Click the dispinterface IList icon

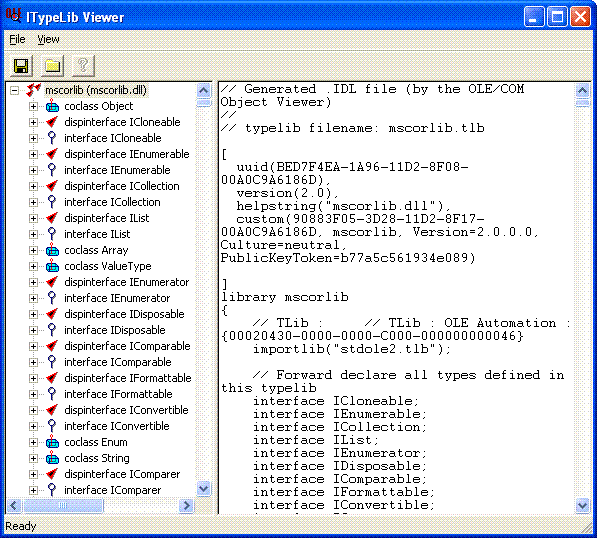(x=52, y=218)
